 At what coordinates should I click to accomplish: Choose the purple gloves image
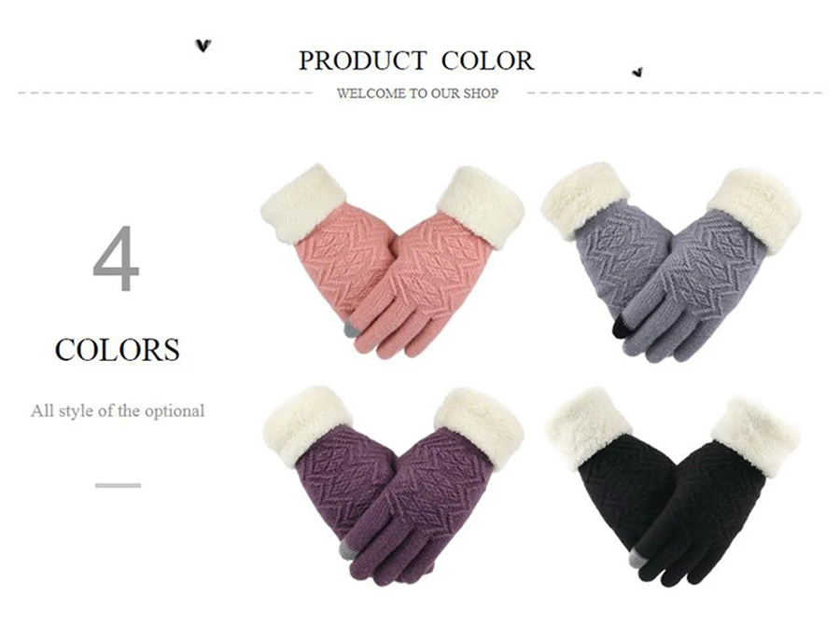coord(393,485)
